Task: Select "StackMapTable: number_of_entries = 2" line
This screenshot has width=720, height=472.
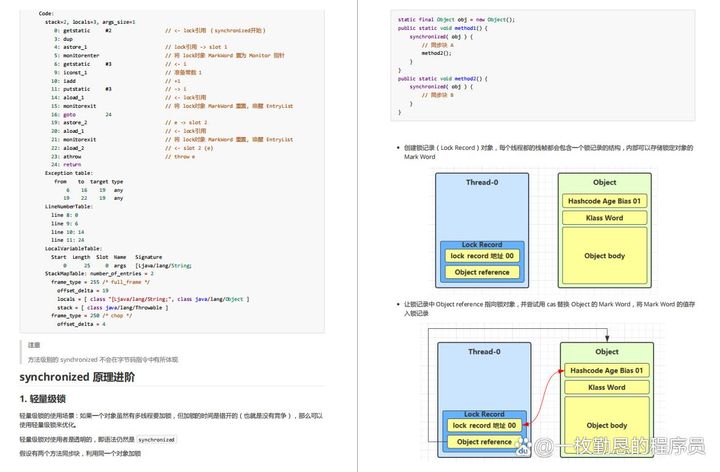Action: (x=99, y=274)
